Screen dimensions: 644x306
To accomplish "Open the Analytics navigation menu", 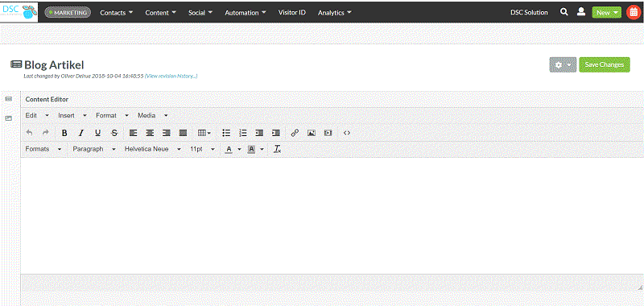I will pyautogui.click(x=335, y=12).
